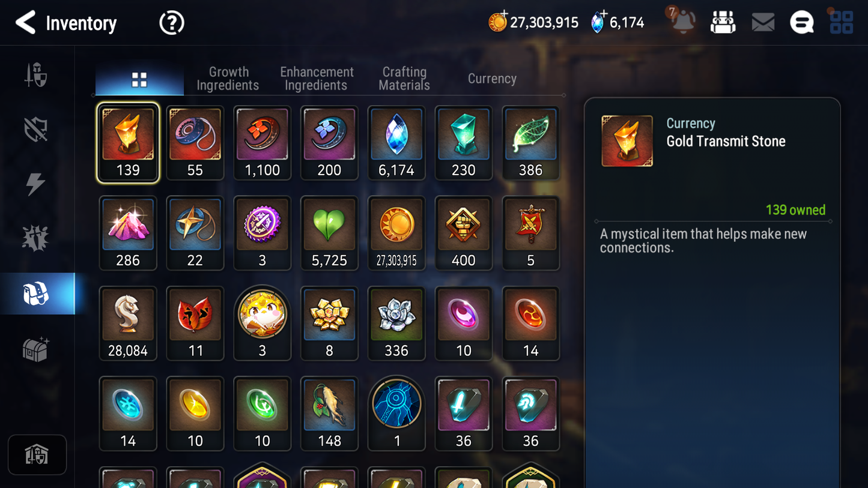Switch to Enhancement Ingredients tab

point(317,79)
